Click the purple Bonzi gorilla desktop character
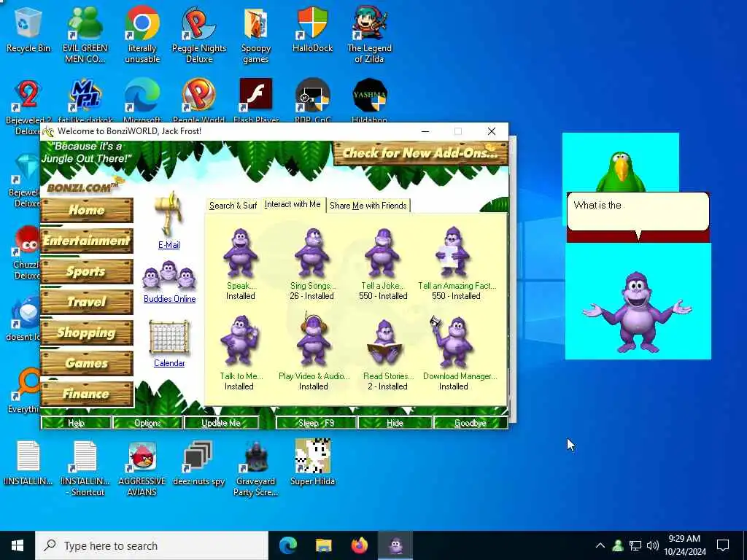Image resolution: width=747 pixels, height=560 pixels. 637,312
